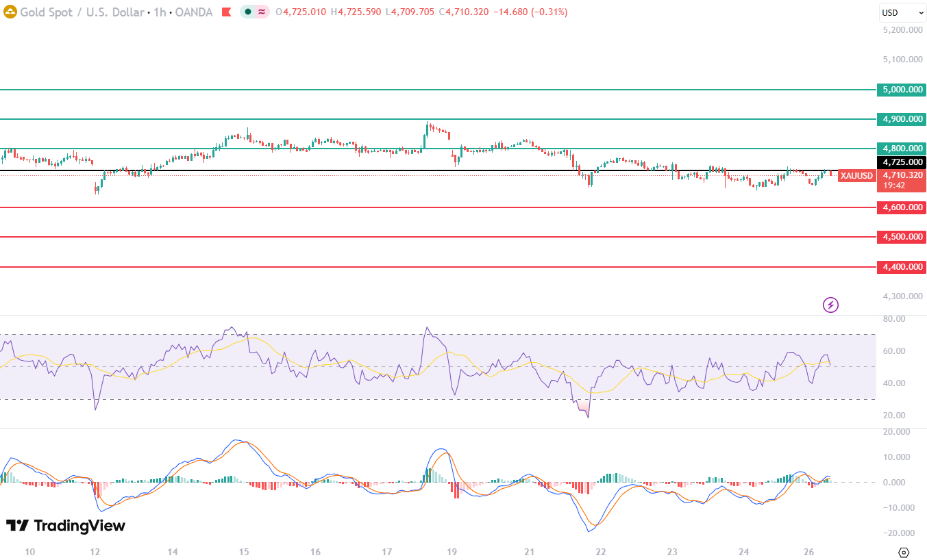The width and height of the screenshot is (927, 560).
Task: Open the USD currency dropdown
Action: [x=902, y=12]
